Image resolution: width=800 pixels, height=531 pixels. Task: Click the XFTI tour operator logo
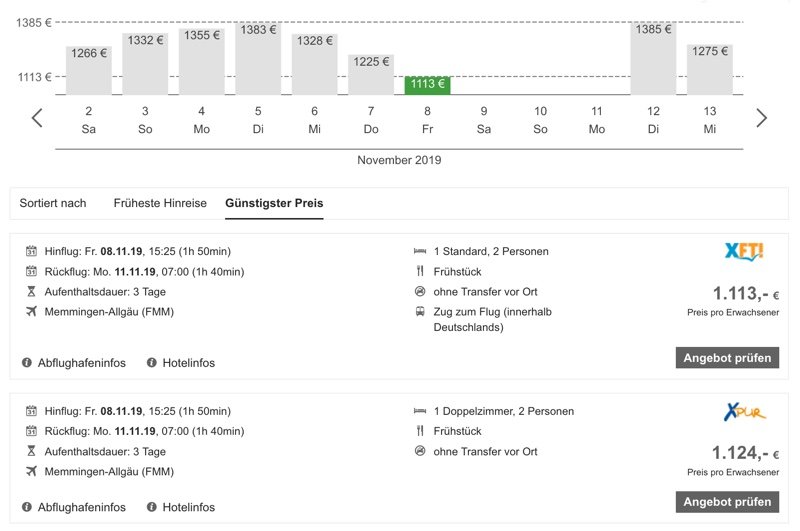pos(743,252)
